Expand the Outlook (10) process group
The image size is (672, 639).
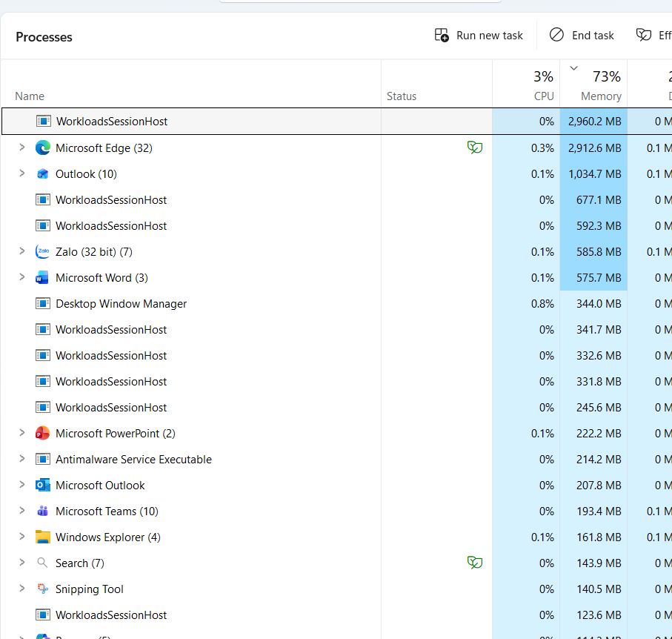pos(22,173)
